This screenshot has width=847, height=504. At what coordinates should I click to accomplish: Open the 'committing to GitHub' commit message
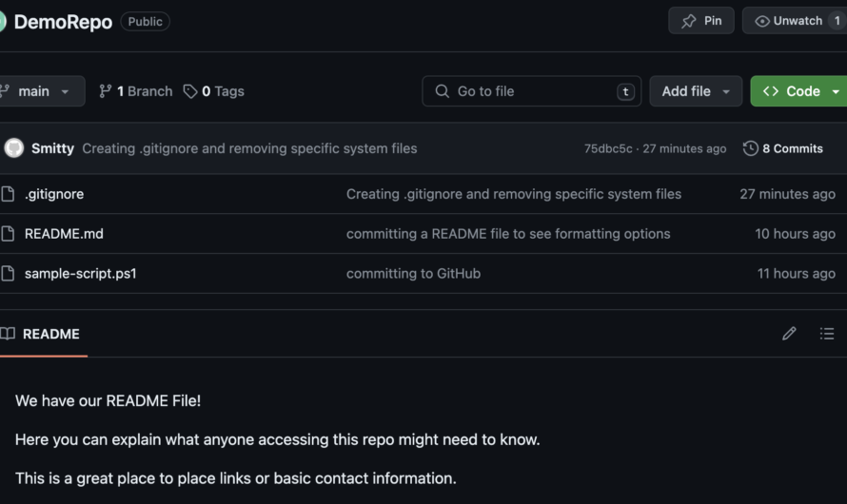coord(413,274)
